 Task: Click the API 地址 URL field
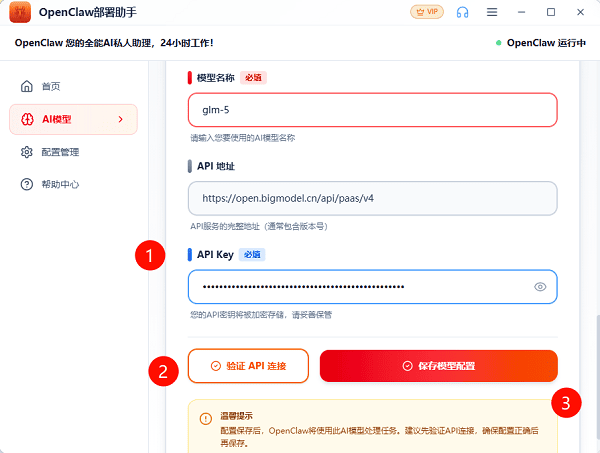tap(372, 198)
